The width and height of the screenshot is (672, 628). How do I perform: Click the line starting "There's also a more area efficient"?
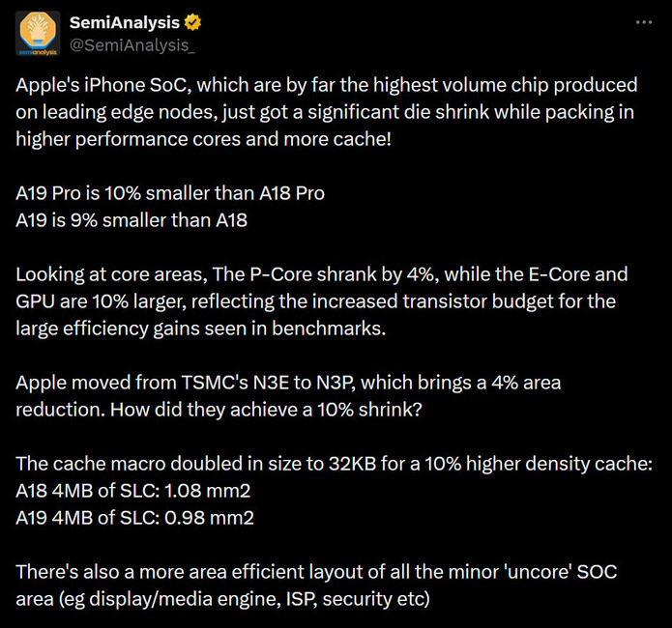tap(315, 572)
